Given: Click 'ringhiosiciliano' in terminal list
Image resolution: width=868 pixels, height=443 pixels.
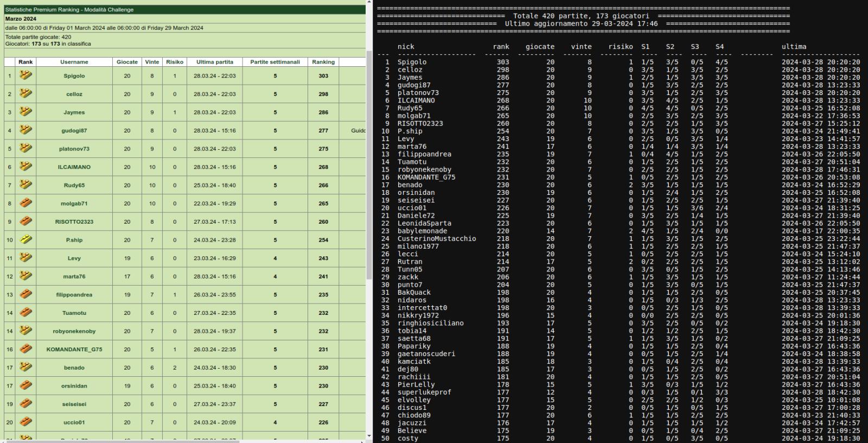Looking at the screenshot, I should [430, 323].
